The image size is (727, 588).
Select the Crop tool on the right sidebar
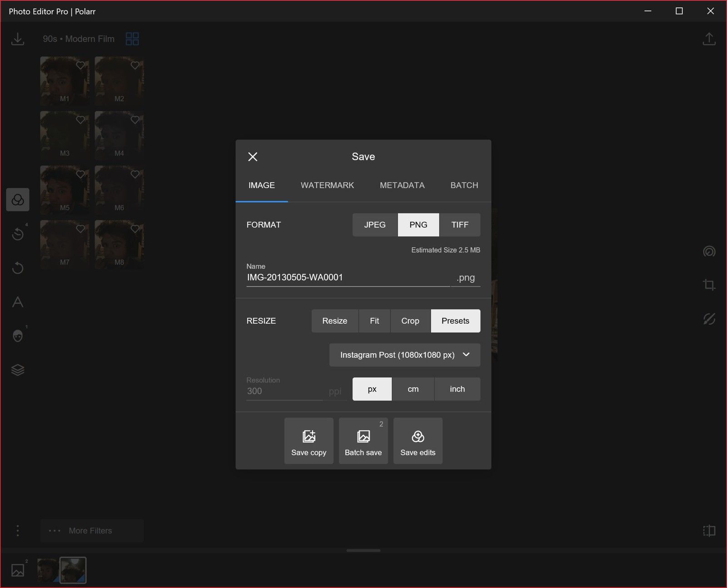(709, 285)
